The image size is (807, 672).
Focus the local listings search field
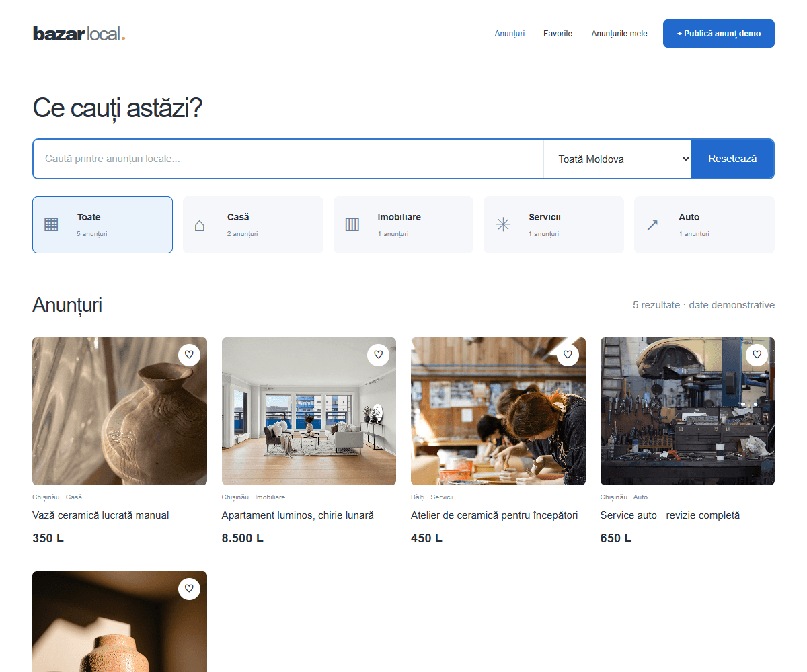point(289,159)
